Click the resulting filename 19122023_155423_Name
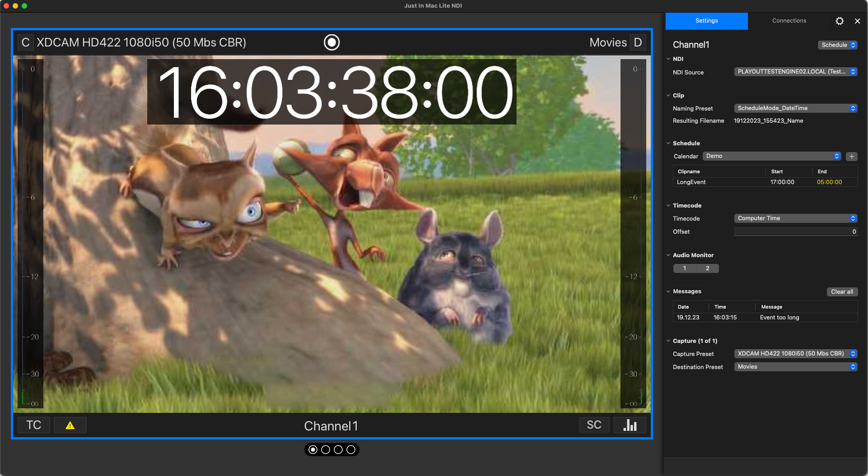 point(768,121)
